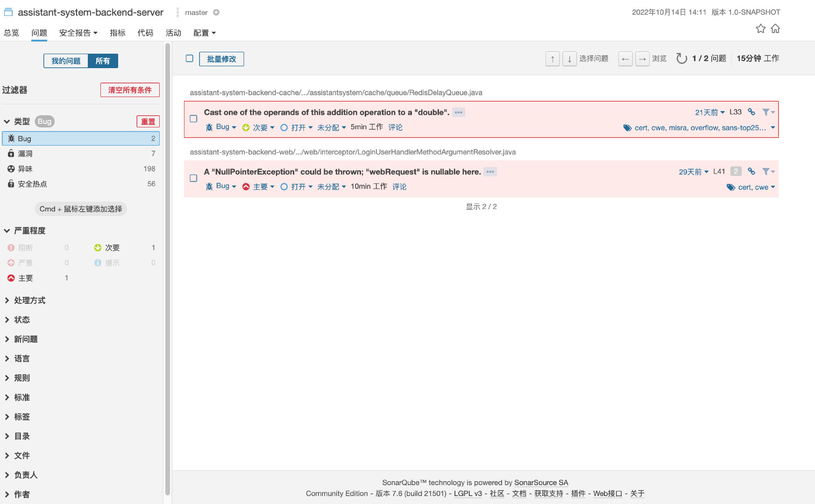Open 21天前 date dropdown

click(x=710, y=112)
